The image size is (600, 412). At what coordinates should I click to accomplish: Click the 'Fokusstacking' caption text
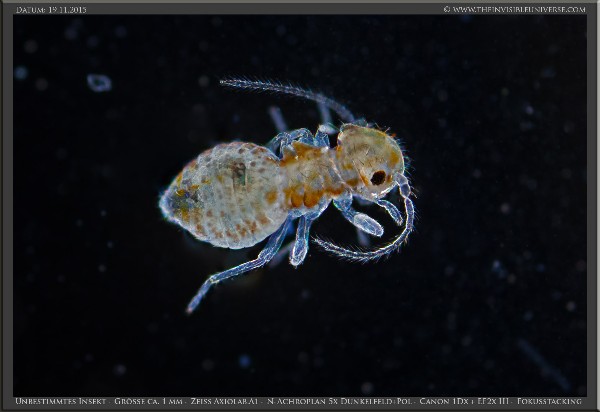click(550, 401)
